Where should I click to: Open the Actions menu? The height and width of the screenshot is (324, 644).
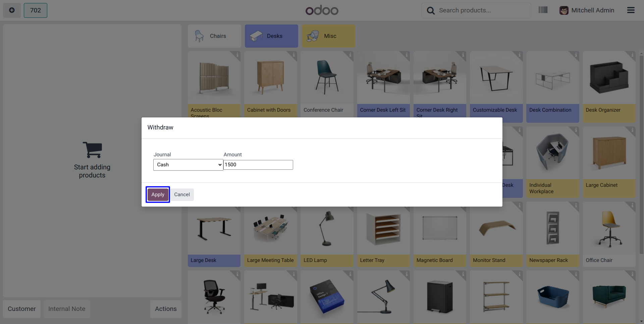pos(166,309)
